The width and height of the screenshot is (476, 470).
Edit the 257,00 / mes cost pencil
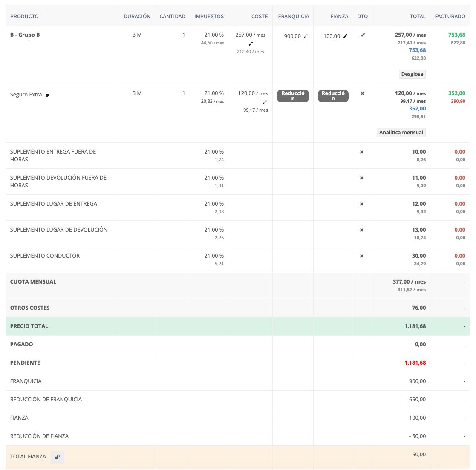click(251, 44)
